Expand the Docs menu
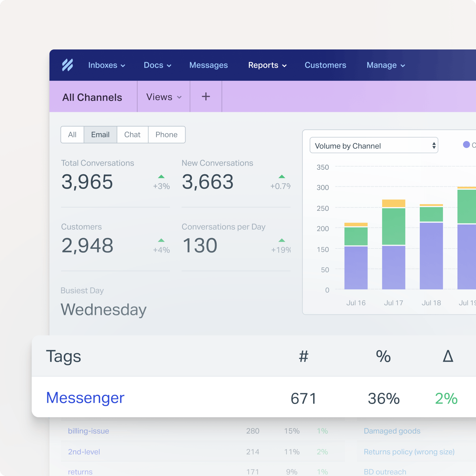Viewport: 476px width, 476px height. (x=158, y=65)
